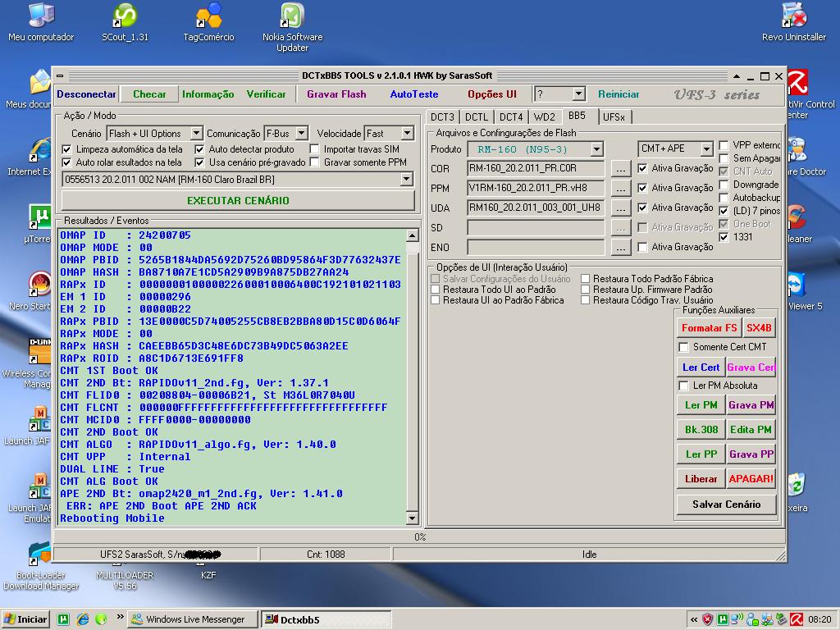Viewport: 840px width, 630px height.
Task: Enable Downgrade checkbox
Action: (724, 185)
